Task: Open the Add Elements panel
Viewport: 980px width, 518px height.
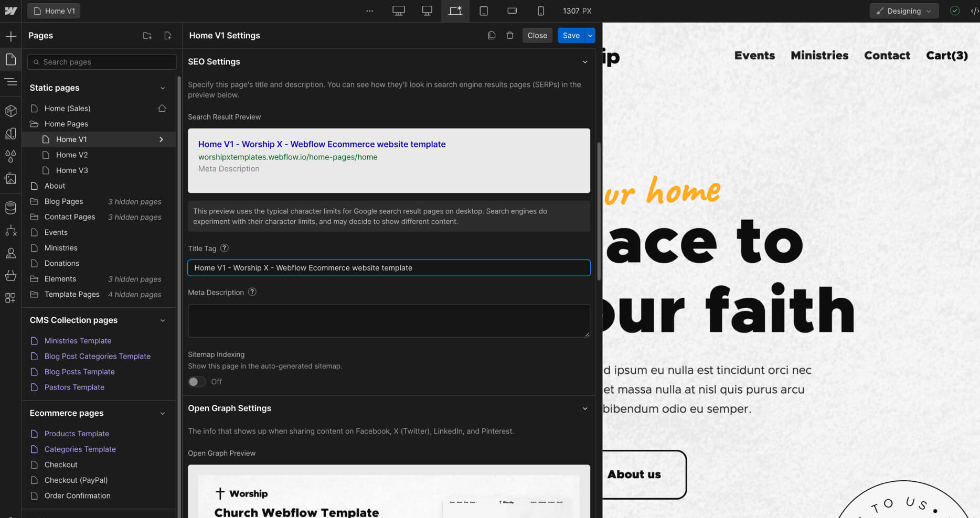Action: point(11,36)
